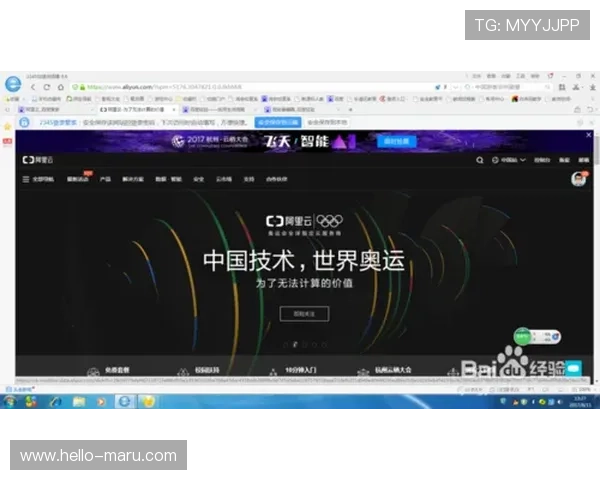Open the 文件 browser menu
The width and height of the screenshot is (600, 480).
(x=477, y=76)
